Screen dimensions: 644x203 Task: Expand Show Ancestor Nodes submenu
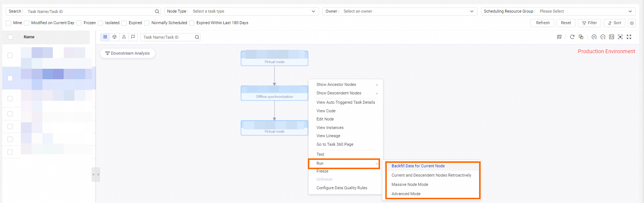coord(345,85)
